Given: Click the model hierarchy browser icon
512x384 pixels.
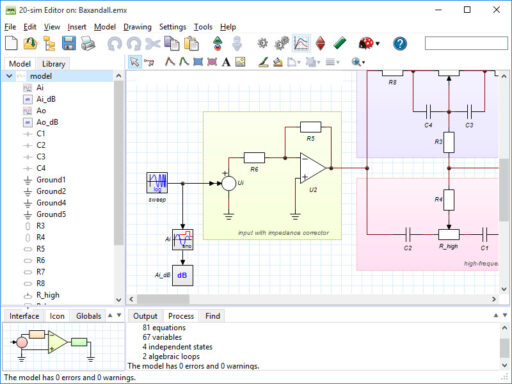Looking at the screenshot, I should coord(49,44).
